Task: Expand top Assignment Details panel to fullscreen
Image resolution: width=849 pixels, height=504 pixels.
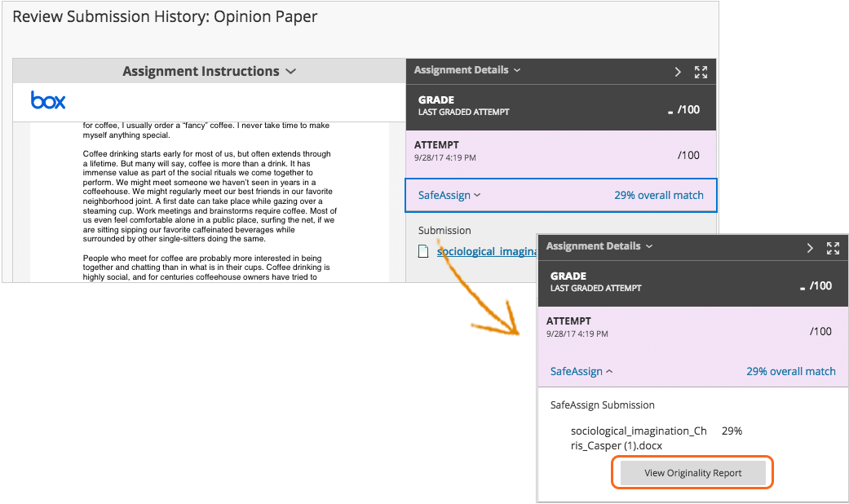Action: pos(701,72)
